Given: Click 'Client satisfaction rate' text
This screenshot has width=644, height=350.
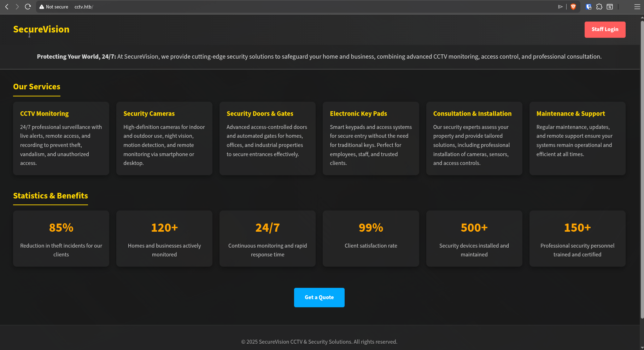Looking at the screenshot, I should (x=371, y=246).
